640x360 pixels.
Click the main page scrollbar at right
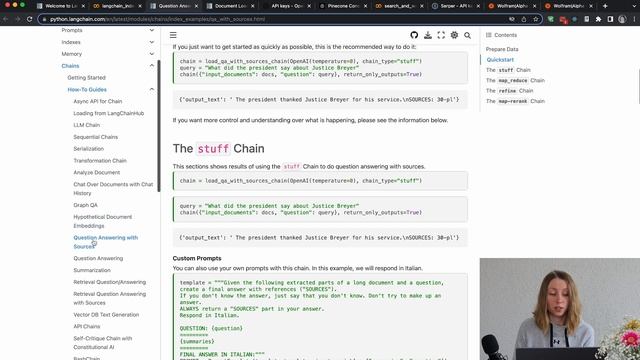tap(638, 86)
